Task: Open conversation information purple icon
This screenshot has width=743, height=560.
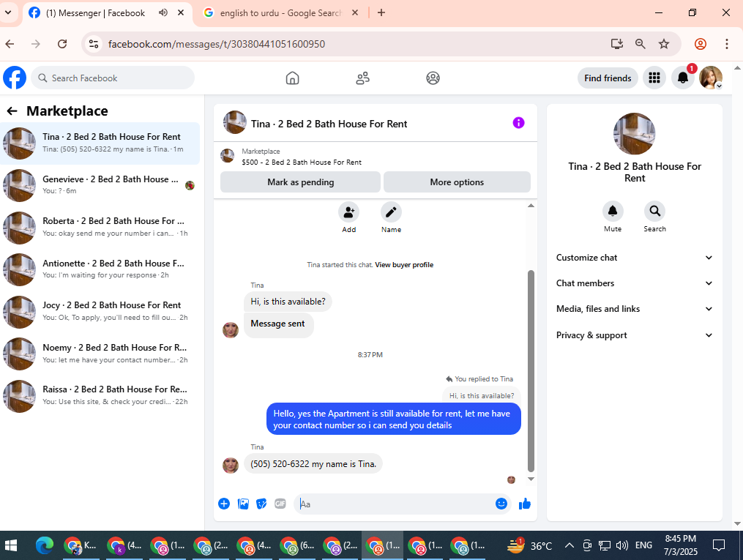Action: click(518, 123)
